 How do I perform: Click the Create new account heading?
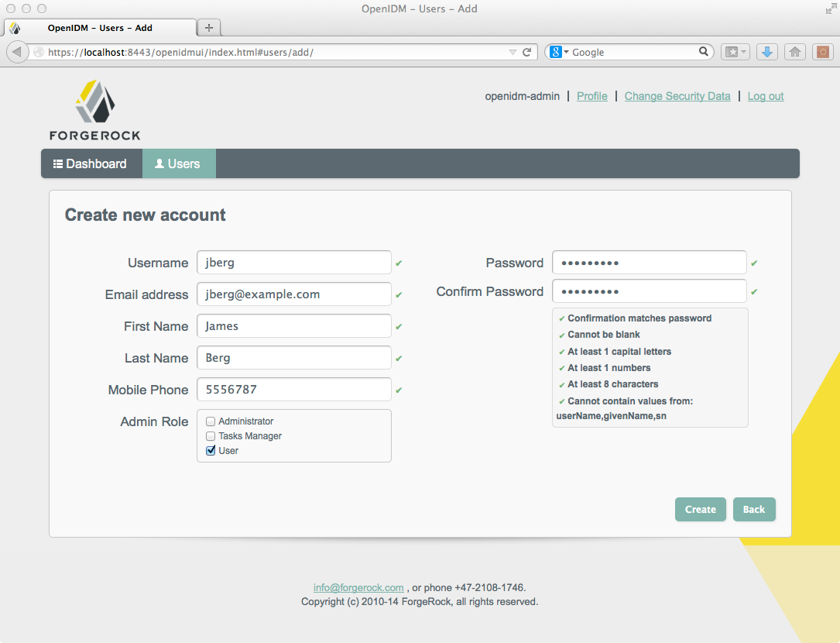(146, 215)
